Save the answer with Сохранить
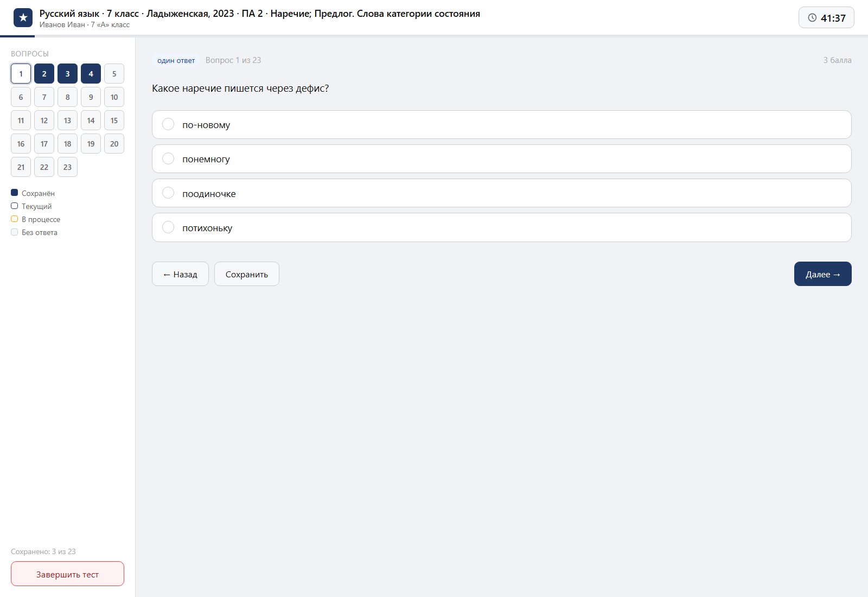The width and height of the screenshot is (868, 597). click(247, 274)
